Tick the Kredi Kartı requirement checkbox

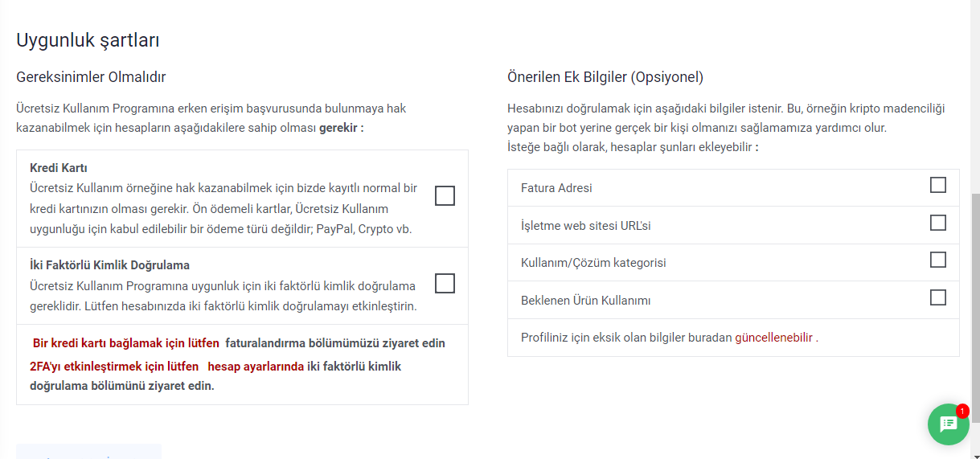pos(445,195)
